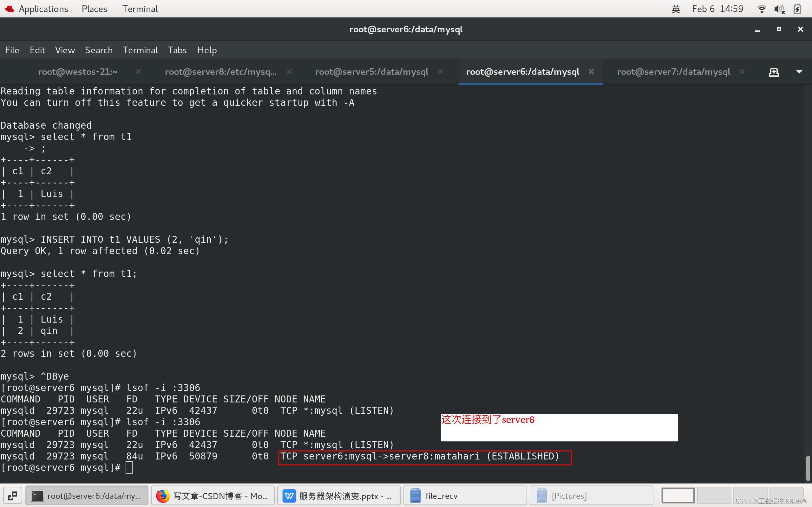Toggle the input method language indicator

pos(676,9)
